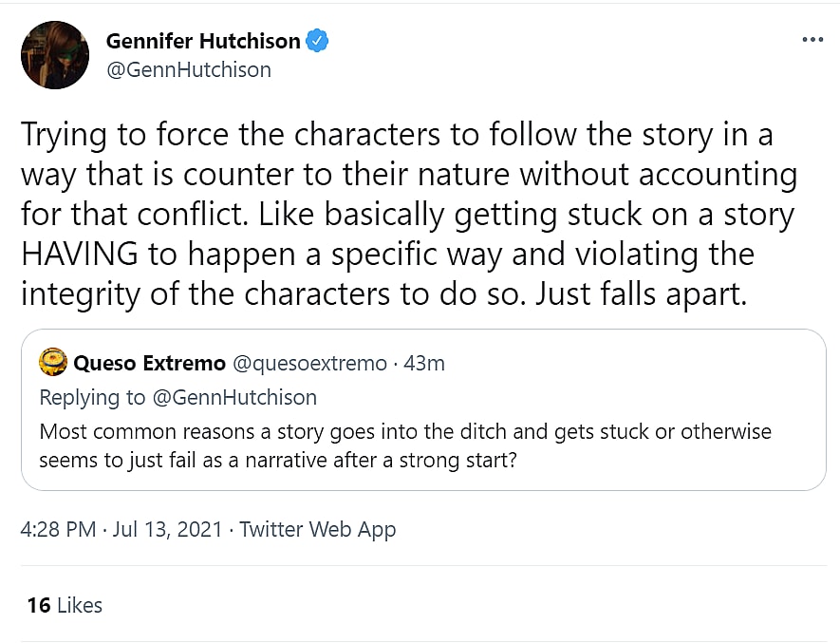Click the sentence 'Just falls apart.'
840x643 pixels.
pyautogui.click(x=643, y=294)
